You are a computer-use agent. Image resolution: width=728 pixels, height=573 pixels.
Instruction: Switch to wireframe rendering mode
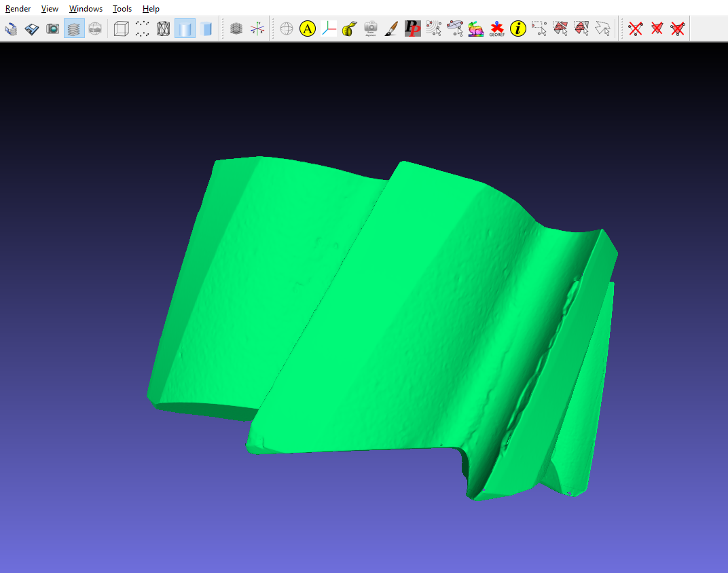coord(163,29)
